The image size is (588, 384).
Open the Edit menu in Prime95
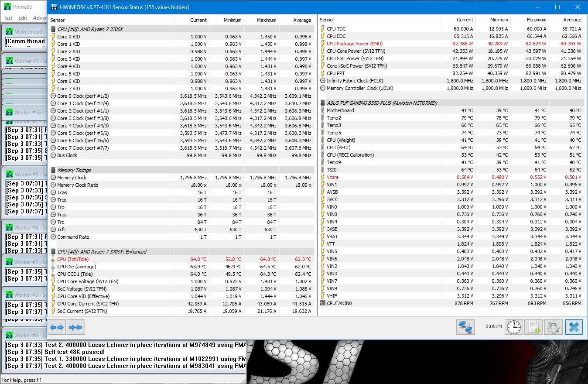pos(23,18)
